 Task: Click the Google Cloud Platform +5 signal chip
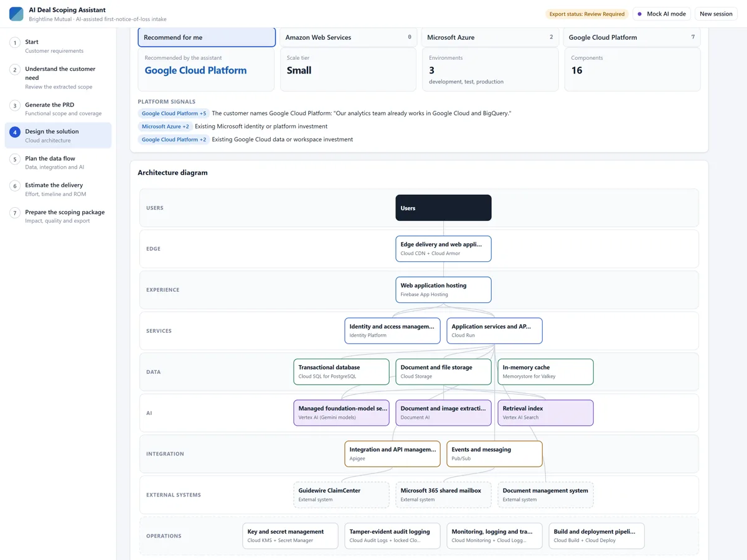[174, 113]
